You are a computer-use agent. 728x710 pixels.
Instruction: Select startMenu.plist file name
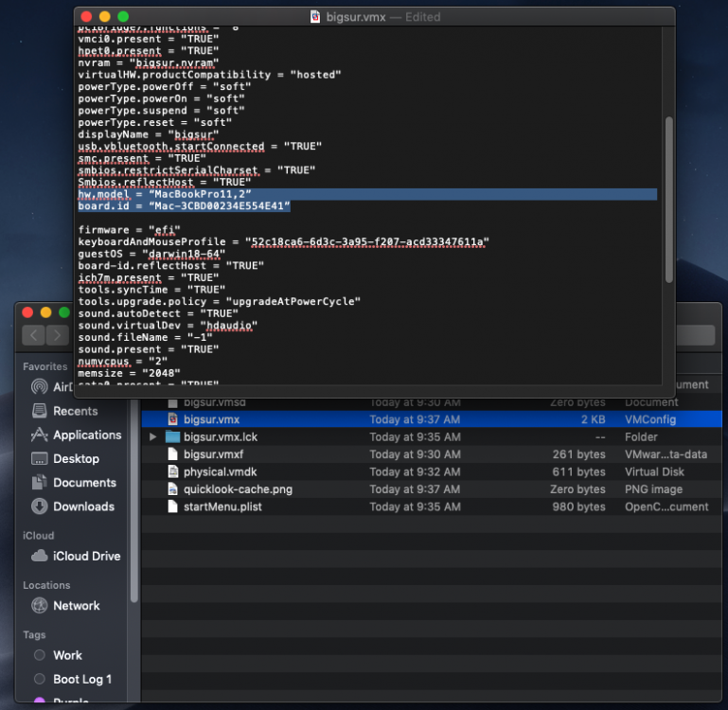[x=222, y=506]
